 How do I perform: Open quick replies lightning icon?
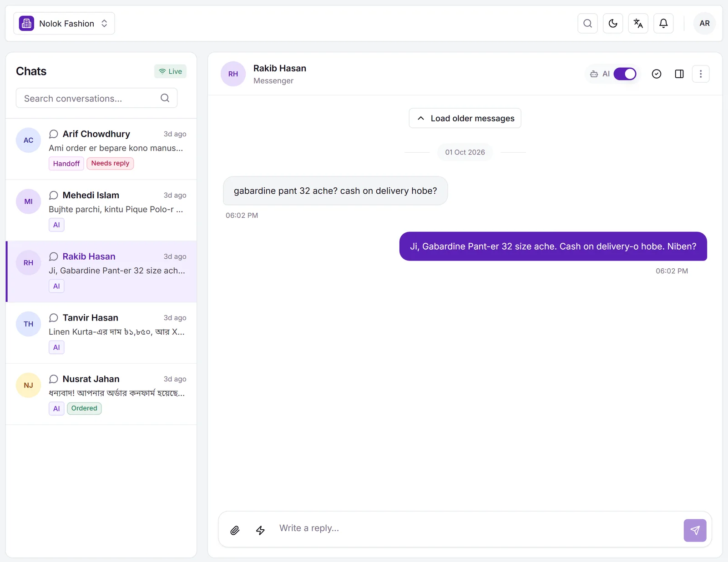click(260, 530)
